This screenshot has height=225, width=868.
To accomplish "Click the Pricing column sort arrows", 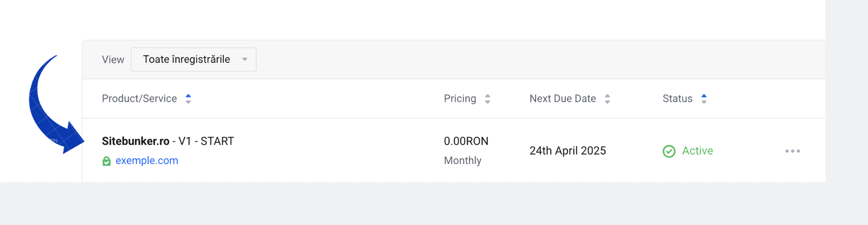I will click(x=487, y=99).
